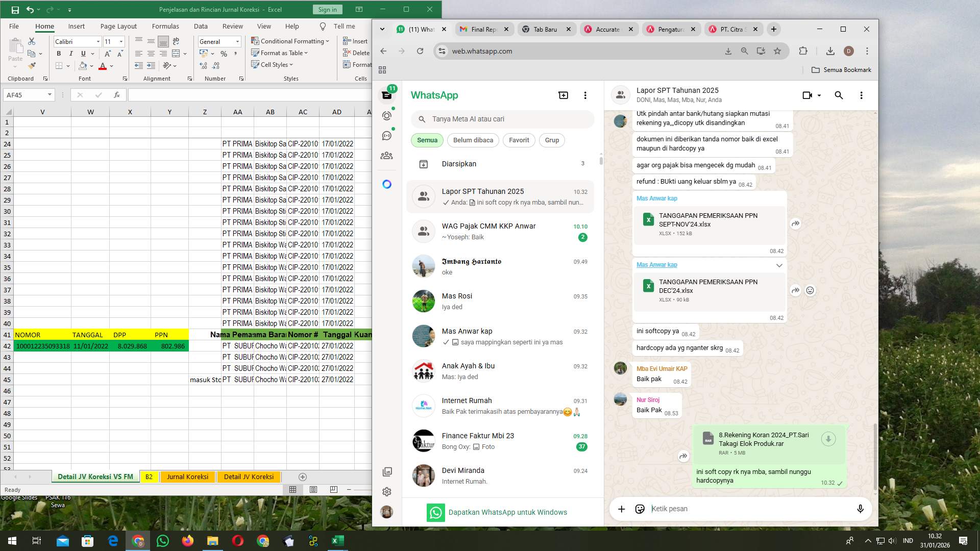Activate the Grup filter in WhatsApp

coord(552,140)
